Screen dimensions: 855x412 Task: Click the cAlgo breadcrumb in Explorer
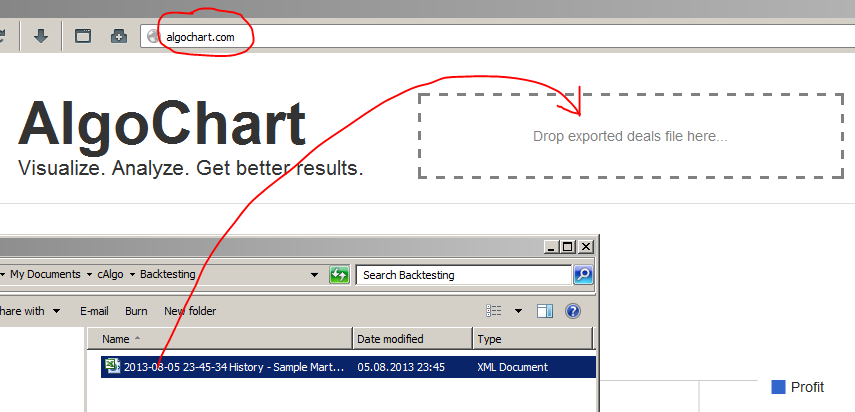pos(110,274)
